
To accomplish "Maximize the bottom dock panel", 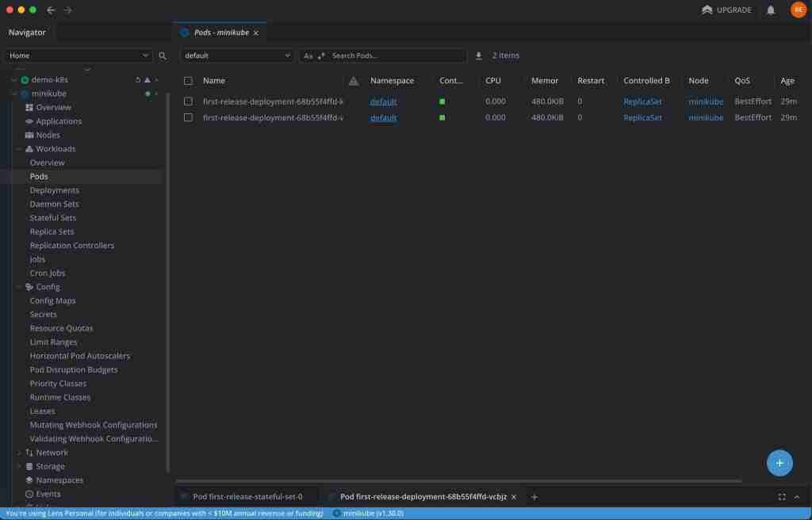I will point(782,497).
